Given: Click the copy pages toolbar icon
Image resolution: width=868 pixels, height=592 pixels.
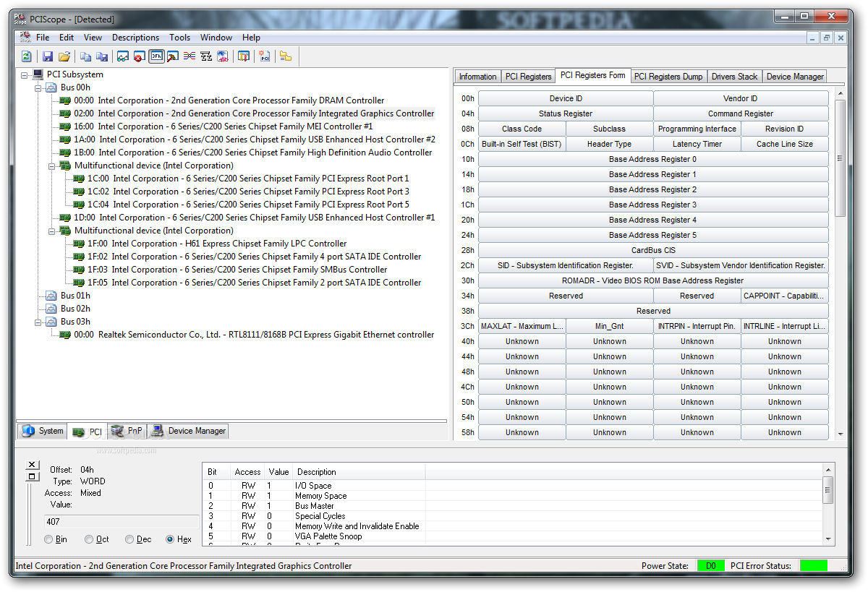Looking at the screenshot, I should click(x=85, y=56).
